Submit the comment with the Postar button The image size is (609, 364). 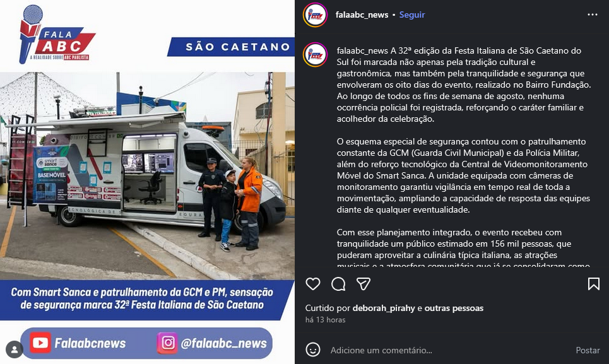pos(588,350)
